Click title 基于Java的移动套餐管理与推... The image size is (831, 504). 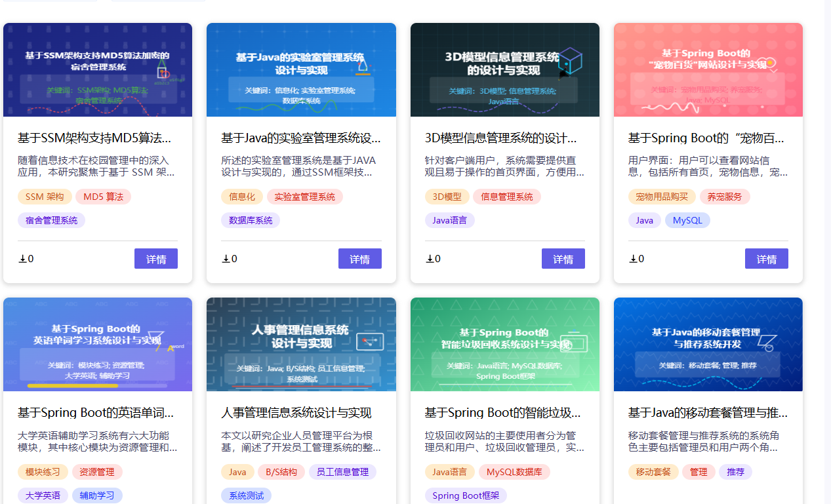708,413
